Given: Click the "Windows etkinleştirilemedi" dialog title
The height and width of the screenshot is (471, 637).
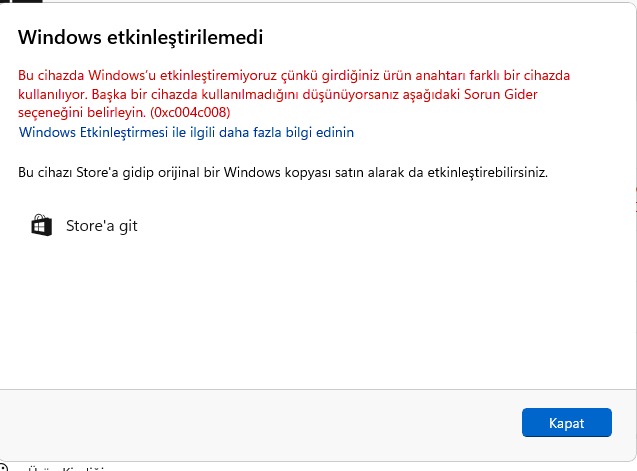Looking at the screenshot, I should [x=141, y=37].
